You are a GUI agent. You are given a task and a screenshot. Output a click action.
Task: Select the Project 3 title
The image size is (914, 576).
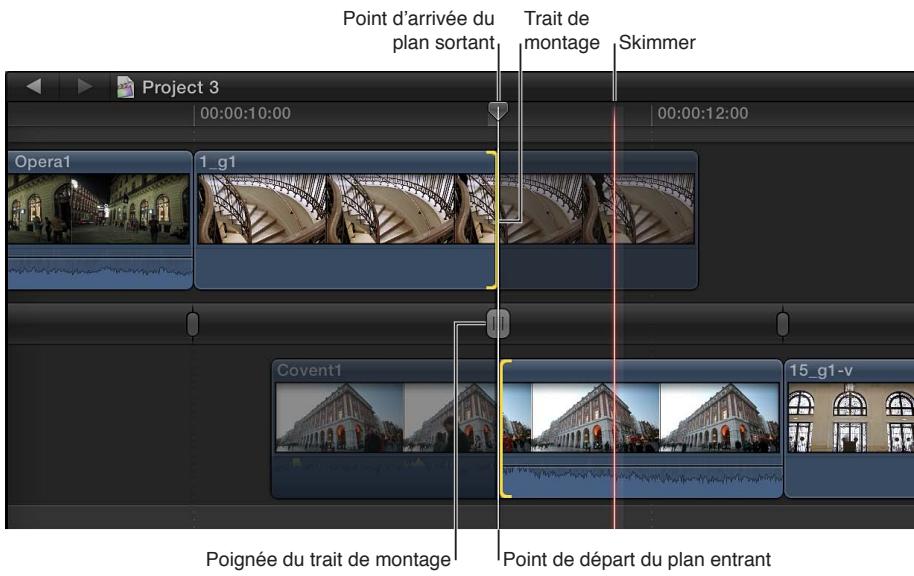tap(180, 87)
